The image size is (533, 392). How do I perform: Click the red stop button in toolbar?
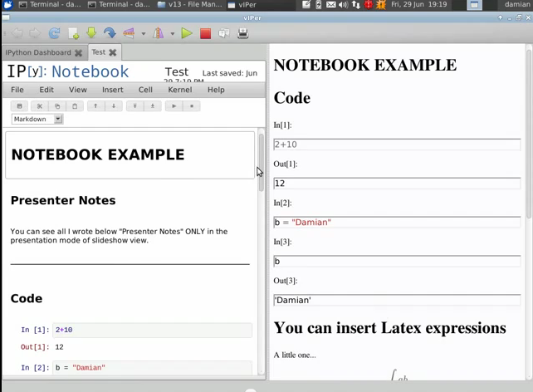click(205, 34)
